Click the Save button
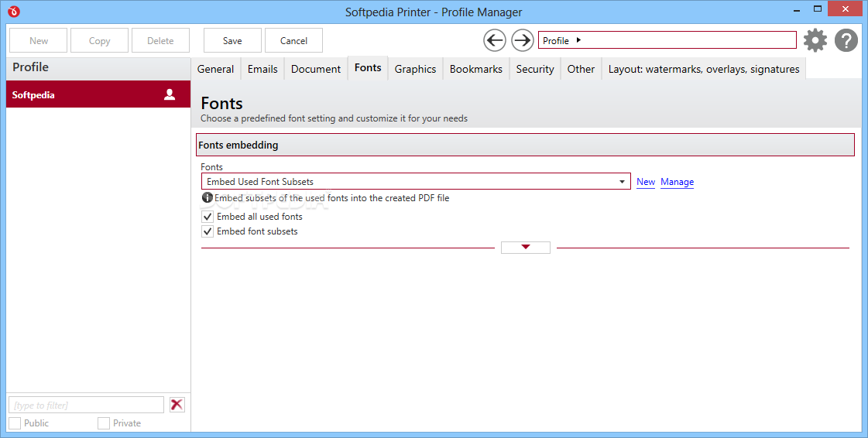868x438 pixels. pyautogui.click(x=232, y=40)
